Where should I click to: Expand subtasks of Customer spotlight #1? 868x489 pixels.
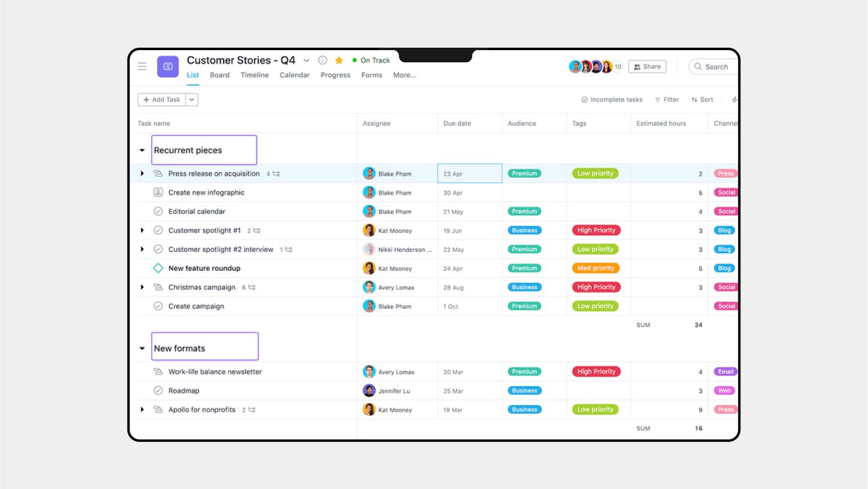coord(142,230)
